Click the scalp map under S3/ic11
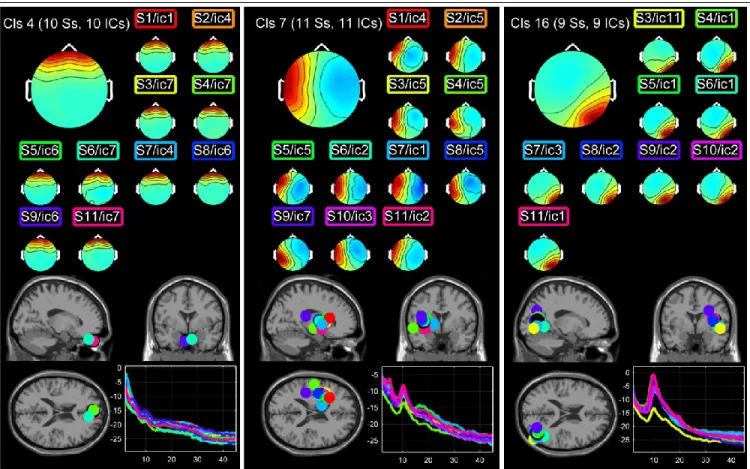Viewport: 750px width, 469px height. point(659,55)
